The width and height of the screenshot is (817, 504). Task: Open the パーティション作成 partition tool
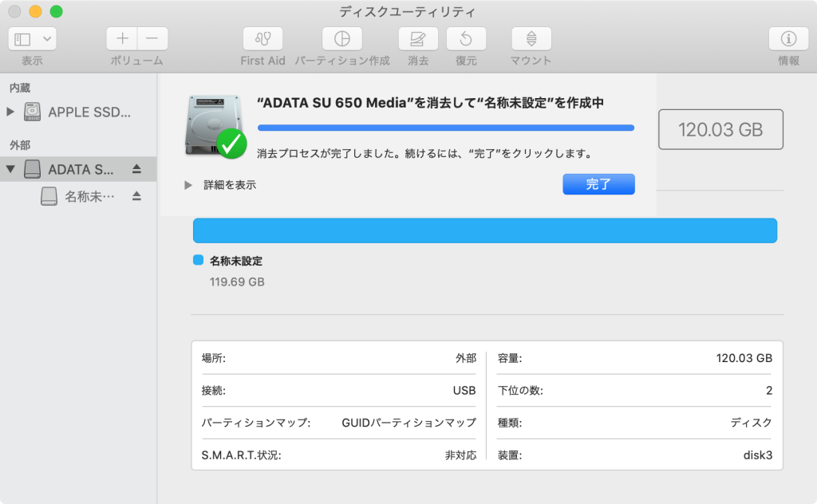coord(341,38)
